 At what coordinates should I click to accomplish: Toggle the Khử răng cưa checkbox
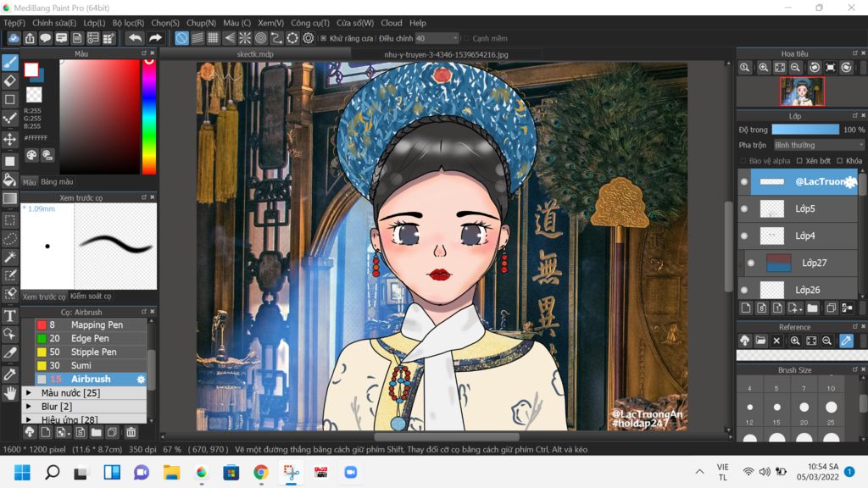323,38
